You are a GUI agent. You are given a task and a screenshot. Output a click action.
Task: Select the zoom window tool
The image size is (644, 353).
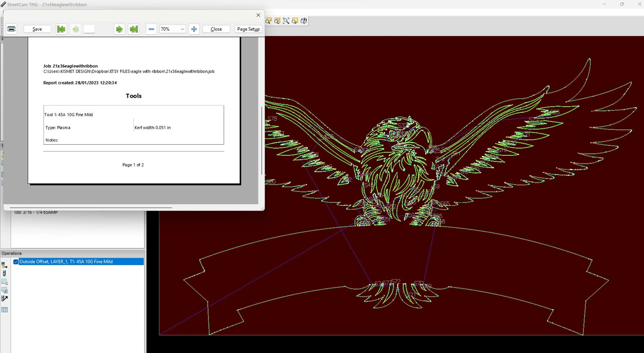pyautogui.click(x=286, y=21)
